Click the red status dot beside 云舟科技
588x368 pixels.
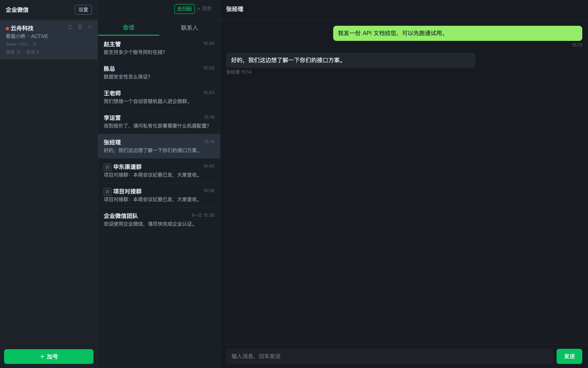pos(7,29)
